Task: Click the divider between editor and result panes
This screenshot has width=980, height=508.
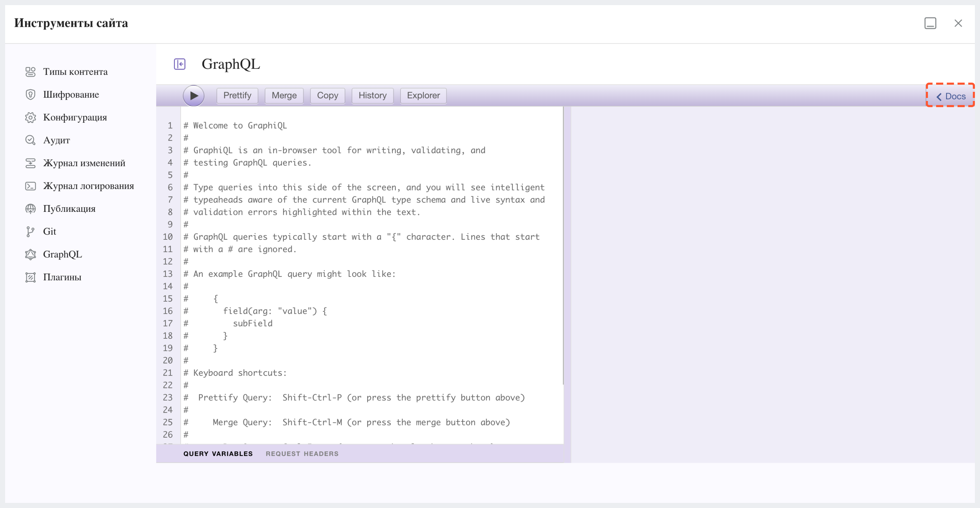Action: (x=568, y=284)
